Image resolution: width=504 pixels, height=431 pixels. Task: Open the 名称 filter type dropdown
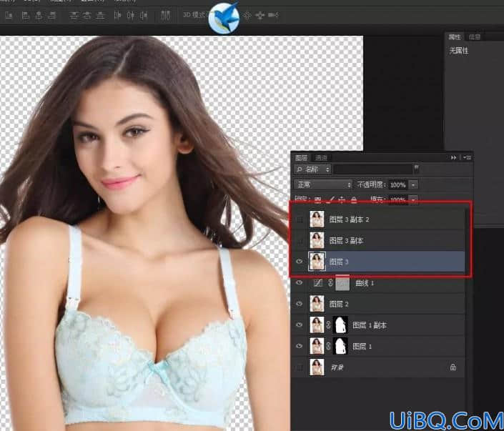[x=312, y=169]
